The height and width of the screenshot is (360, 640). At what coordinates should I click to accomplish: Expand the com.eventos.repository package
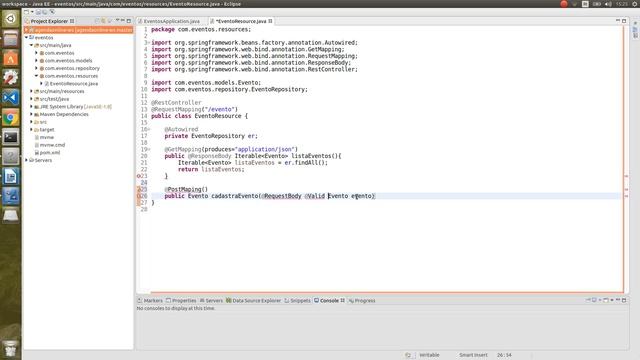(36, 68)
